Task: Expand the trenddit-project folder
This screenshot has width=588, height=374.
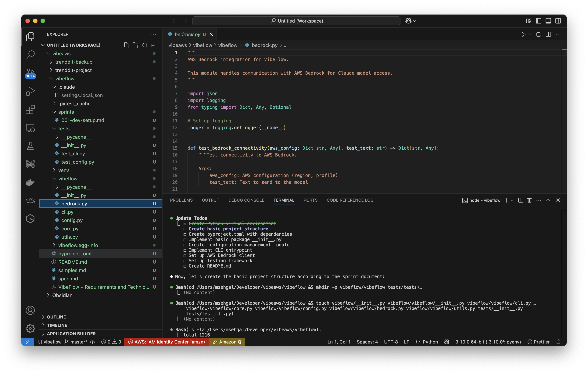Action: click(x=73, y=70)
